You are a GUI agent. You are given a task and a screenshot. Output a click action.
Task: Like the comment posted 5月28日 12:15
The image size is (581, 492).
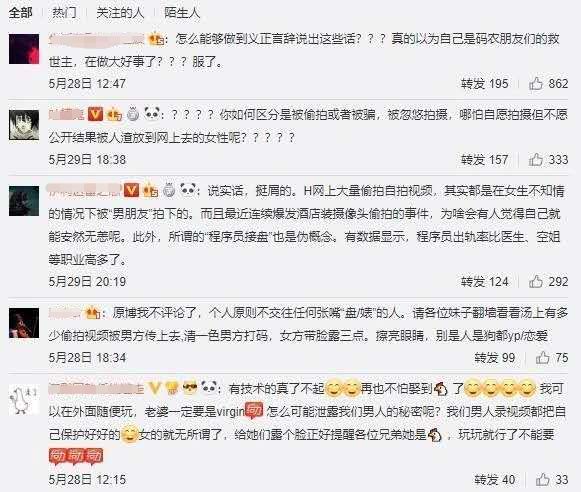[542, 479]
